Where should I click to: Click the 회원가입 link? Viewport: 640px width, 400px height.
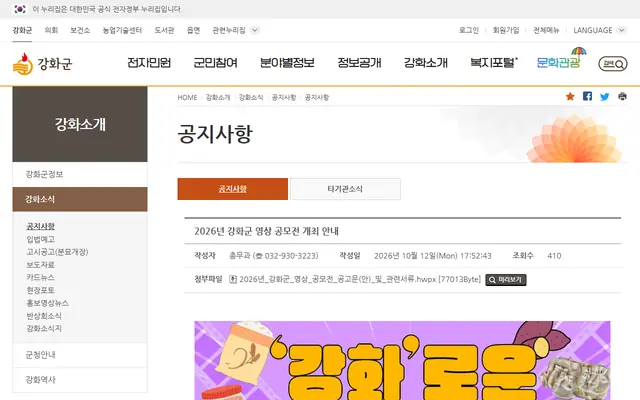(506, 30)
